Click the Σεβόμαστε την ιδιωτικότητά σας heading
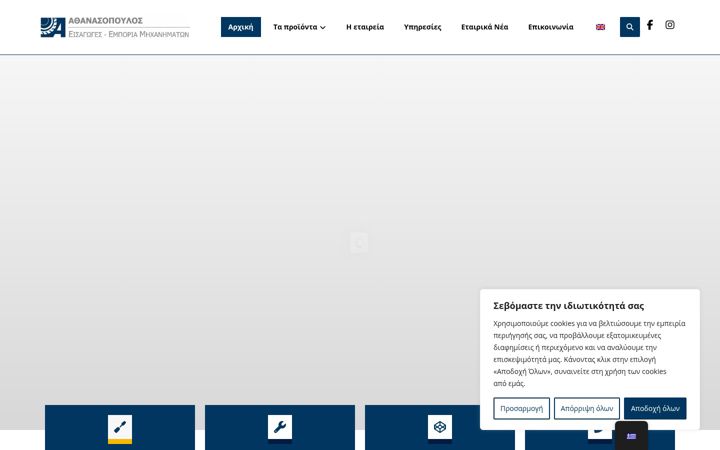 pyautogui.click(x=568, y=306)
